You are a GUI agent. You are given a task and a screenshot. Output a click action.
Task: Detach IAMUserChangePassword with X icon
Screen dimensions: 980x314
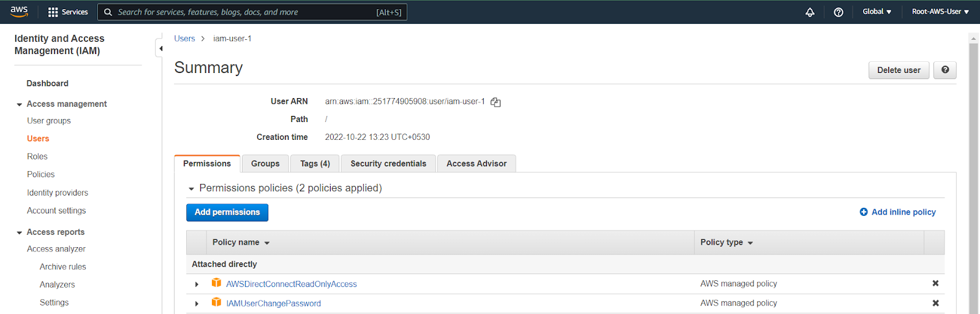tap(935, 303)
